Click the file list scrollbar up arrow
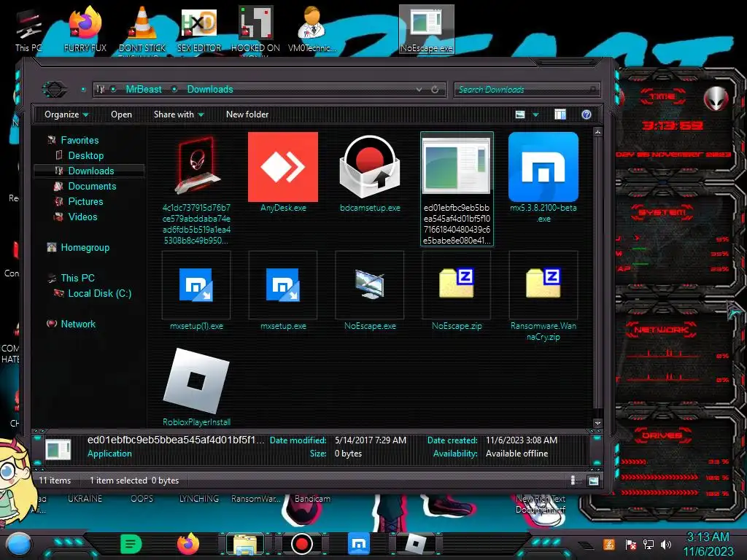The image size is (747, 560). pos(598,131)
